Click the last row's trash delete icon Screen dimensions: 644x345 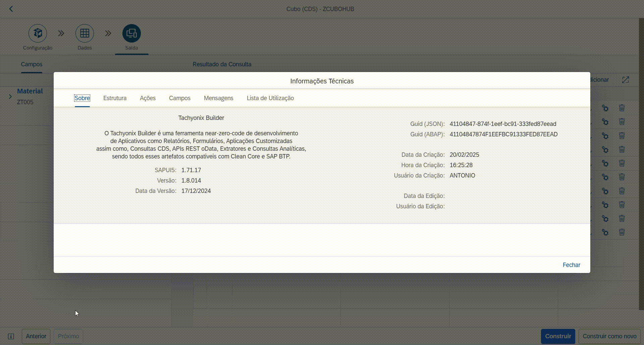(622, 232)
